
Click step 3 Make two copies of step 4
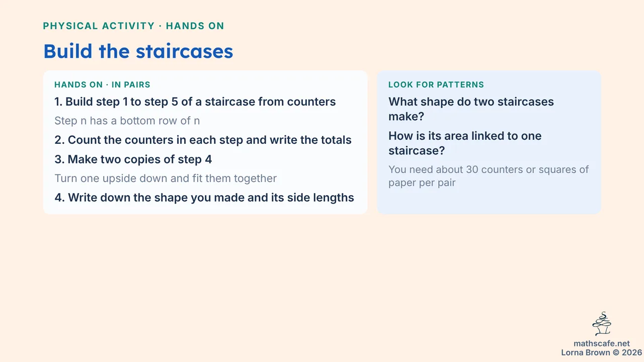[133, 159]
